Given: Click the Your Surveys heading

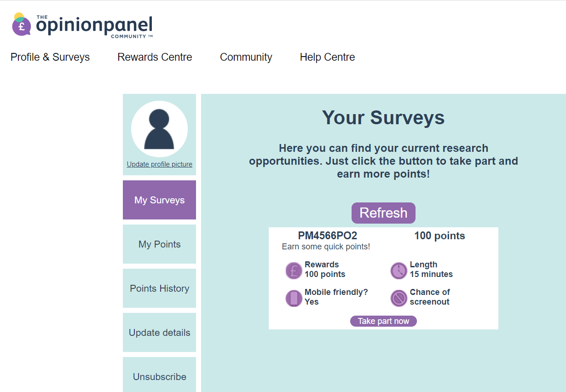Looking at the screenshot, I should tap(383, 118).
